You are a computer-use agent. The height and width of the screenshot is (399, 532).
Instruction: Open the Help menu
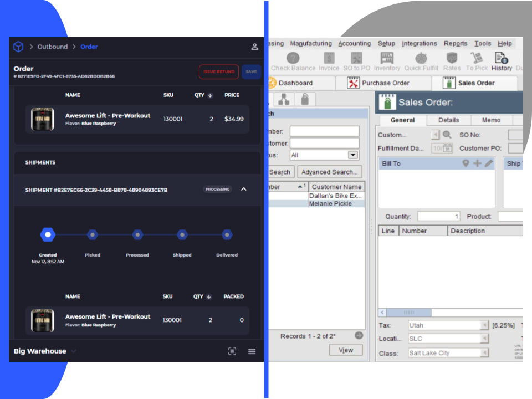pos(504,43)
